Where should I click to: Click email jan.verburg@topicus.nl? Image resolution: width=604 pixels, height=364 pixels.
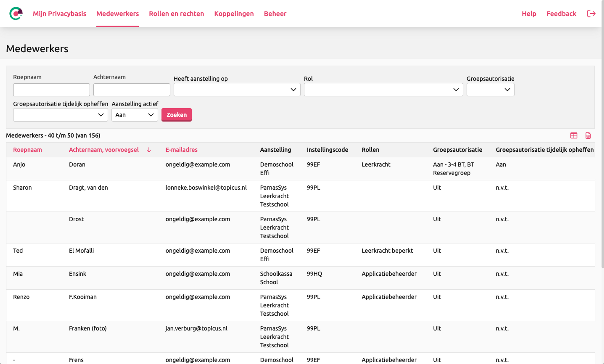(x=196, y=328)
